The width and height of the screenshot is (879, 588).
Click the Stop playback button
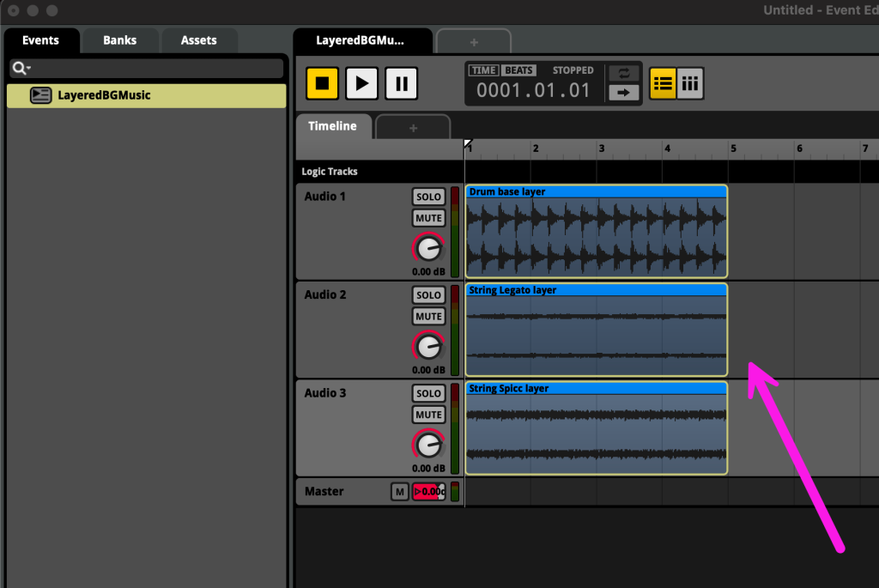322,83
